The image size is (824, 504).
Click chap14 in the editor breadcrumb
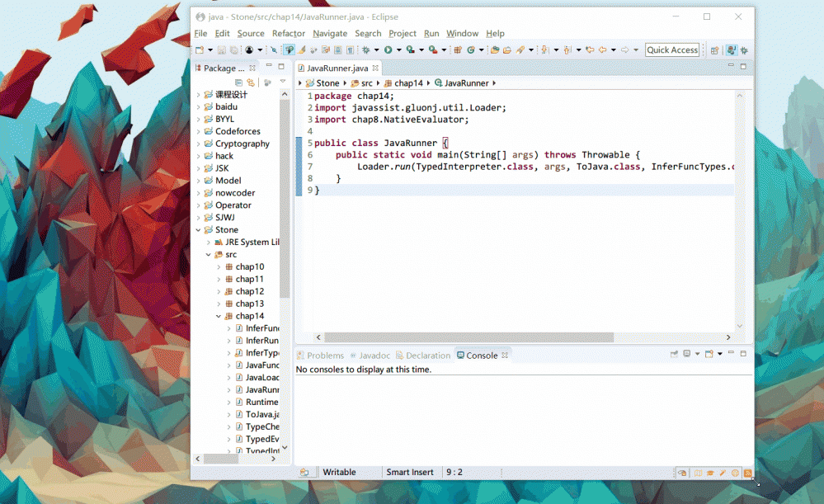click(408, 83)
